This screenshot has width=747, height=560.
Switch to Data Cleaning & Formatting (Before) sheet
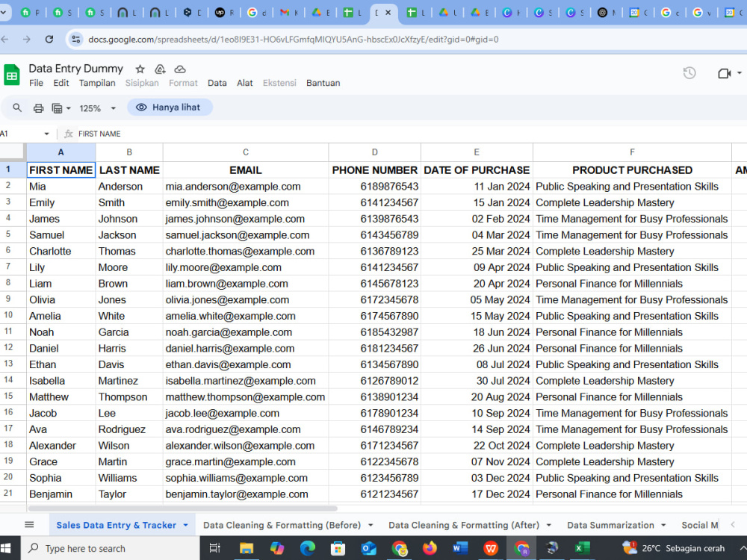[282, 525]
